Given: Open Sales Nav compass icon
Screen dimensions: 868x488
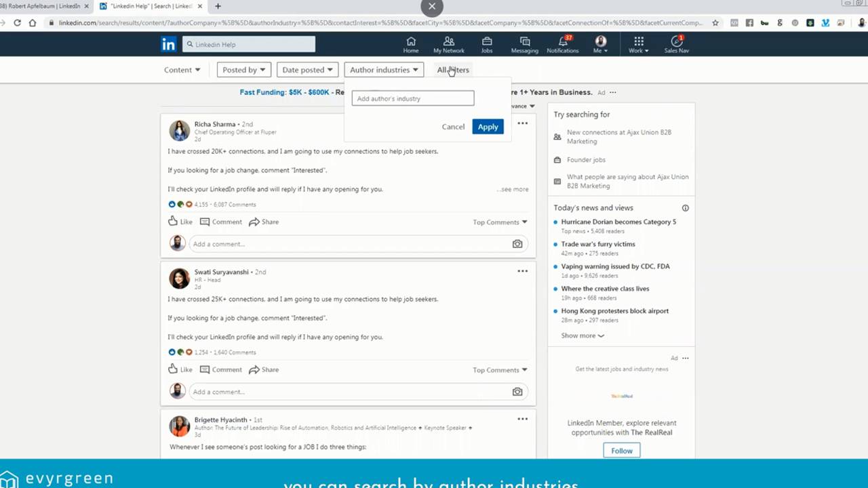Looking at the screenshot, I should 676,45.
